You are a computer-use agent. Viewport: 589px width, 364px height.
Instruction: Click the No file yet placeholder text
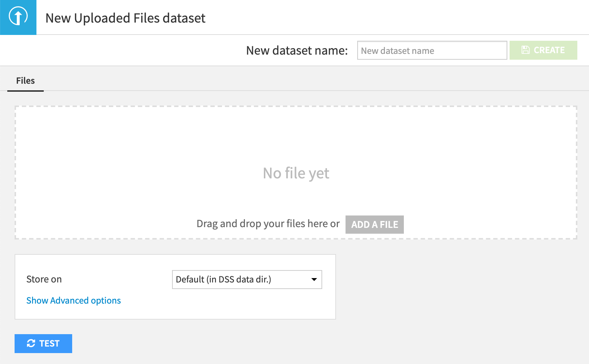coord(296,173)
